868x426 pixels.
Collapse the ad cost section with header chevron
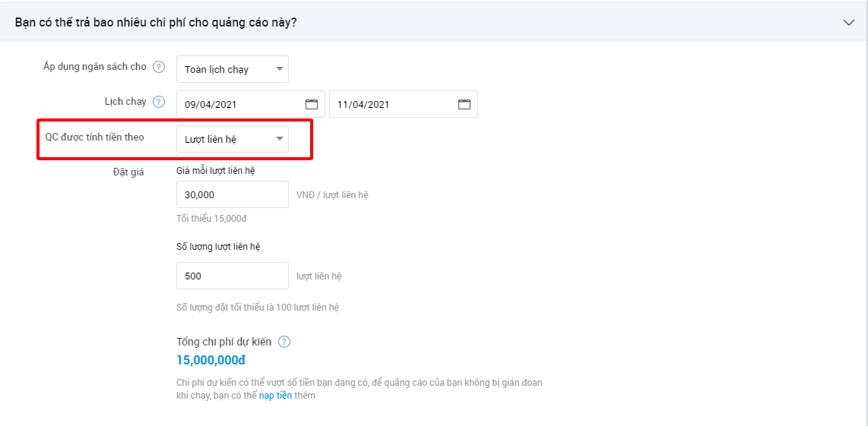click(849, 23)
